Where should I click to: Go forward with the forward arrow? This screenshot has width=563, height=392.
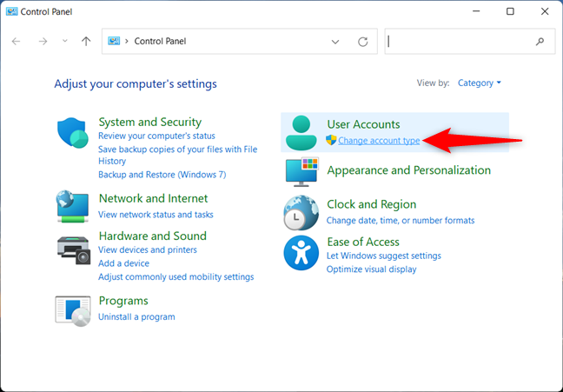[x=43, y=42]
